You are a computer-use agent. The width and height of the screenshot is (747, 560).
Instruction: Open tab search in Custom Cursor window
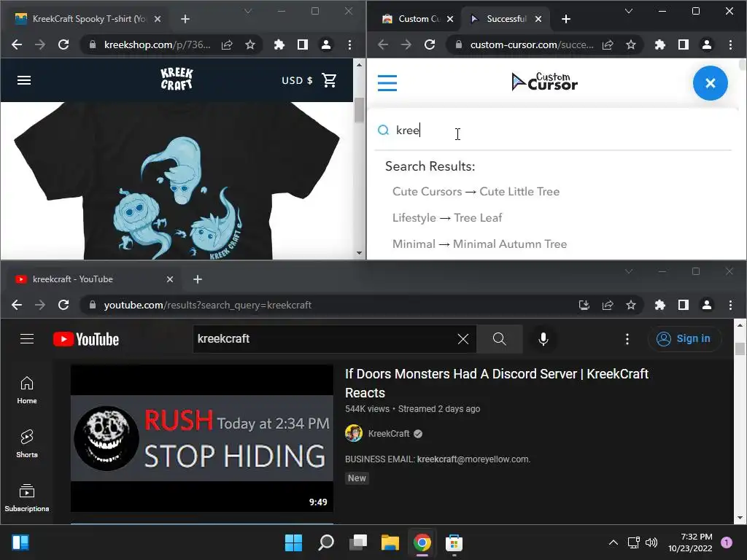pos(629,11)
